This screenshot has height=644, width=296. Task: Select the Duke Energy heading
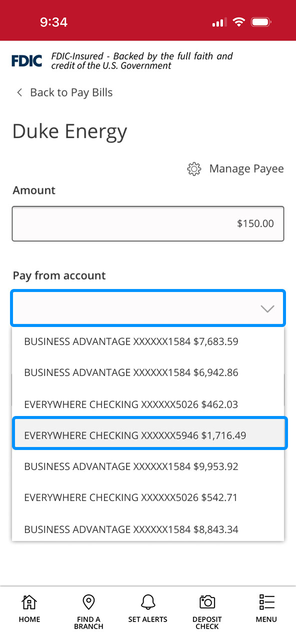point(69,131)
